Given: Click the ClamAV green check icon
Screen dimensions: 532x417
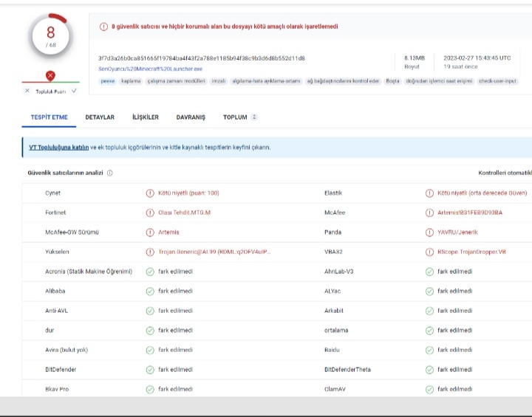Looking at the screenshot, I should [x=429, y=390].
